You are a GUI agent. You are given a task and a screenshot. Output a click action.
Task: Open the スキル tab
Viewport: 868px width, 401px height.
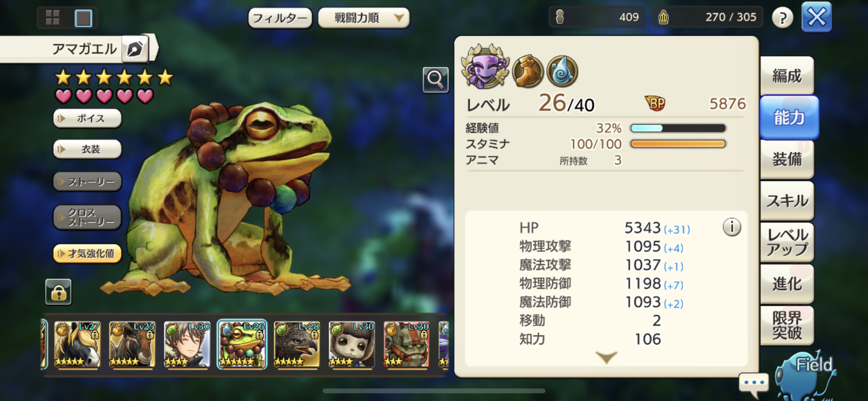(787, 201)
